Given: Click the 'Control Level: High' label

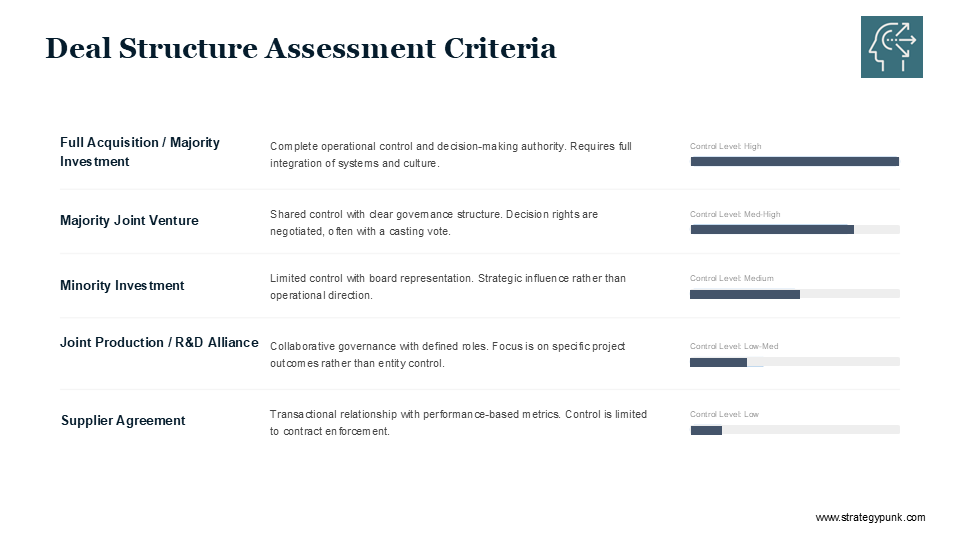Looking at the screenshot, I should point(725,146).
